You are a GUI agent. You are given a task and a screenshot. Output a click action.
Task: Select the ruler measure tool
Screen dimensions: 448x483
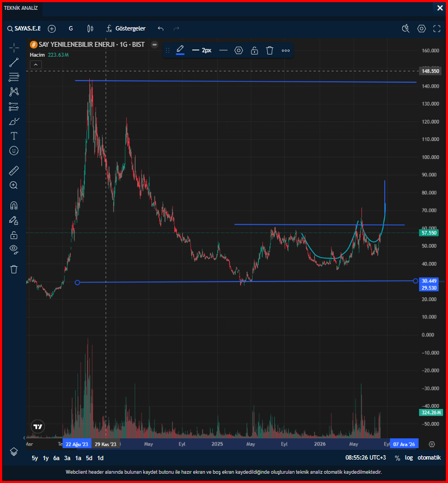(x=14, y=170)
